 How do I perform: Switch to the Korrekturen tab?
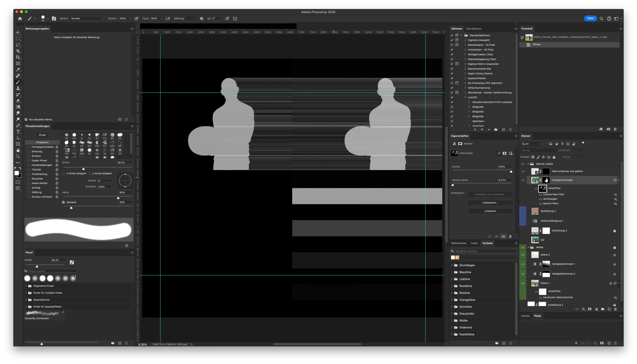[x=473, y=29]
